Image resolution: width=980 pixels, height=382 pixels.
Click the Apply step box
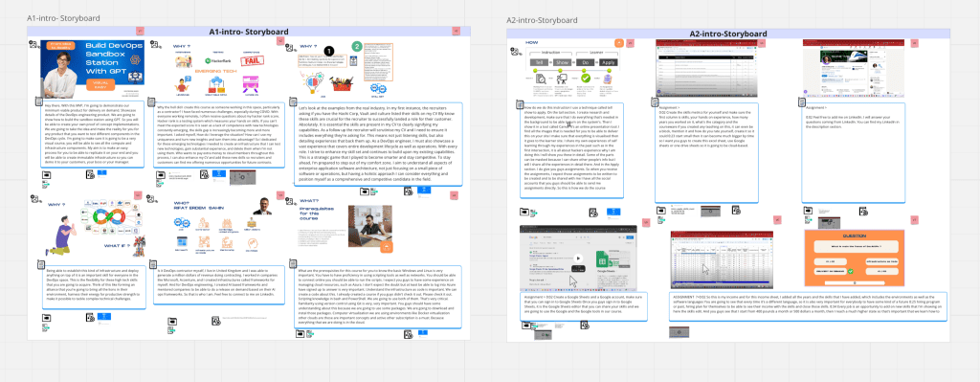pos(608,62)
